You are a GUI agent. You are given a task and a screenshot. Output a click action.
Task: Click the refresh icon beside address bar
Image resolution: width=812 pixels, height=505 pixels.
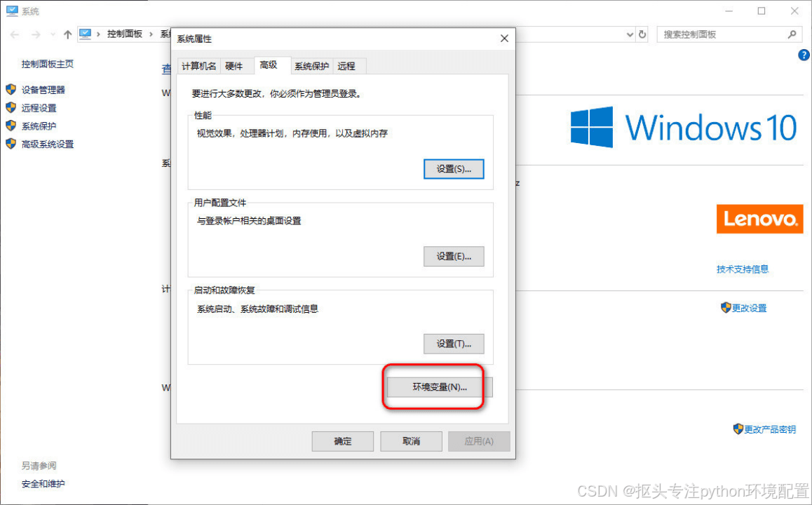[642, 34]
